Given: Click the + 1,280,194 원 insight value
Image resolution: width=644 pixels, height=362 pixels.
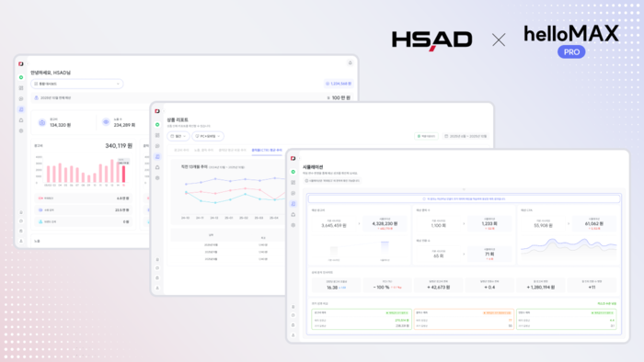Looking at the screenshot, I should click(541, 288).
